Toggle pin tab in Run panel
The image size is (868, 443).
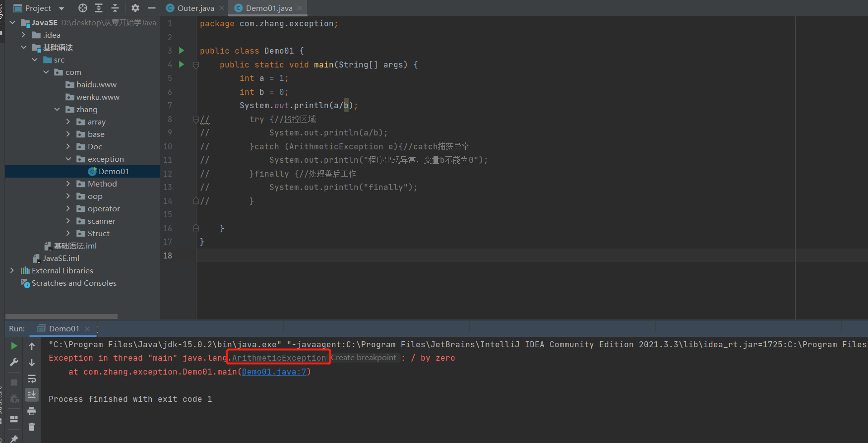click(14, 439)
